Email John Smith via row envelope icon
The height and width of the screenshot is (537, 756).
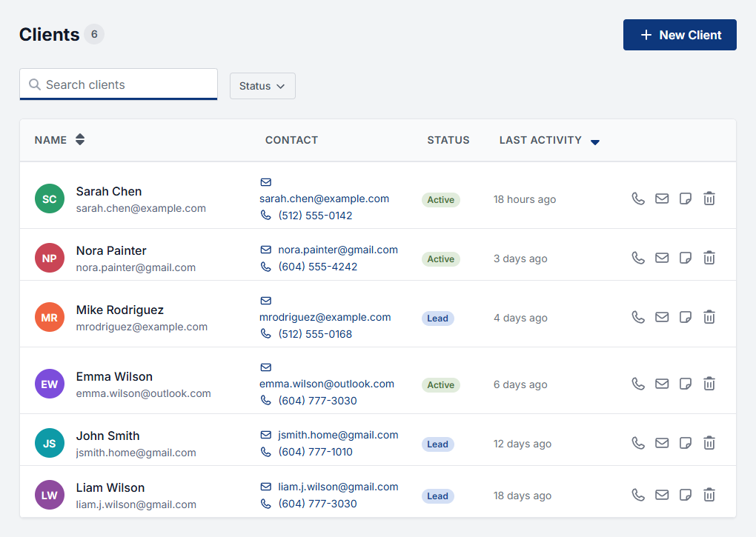coord(661,443)
